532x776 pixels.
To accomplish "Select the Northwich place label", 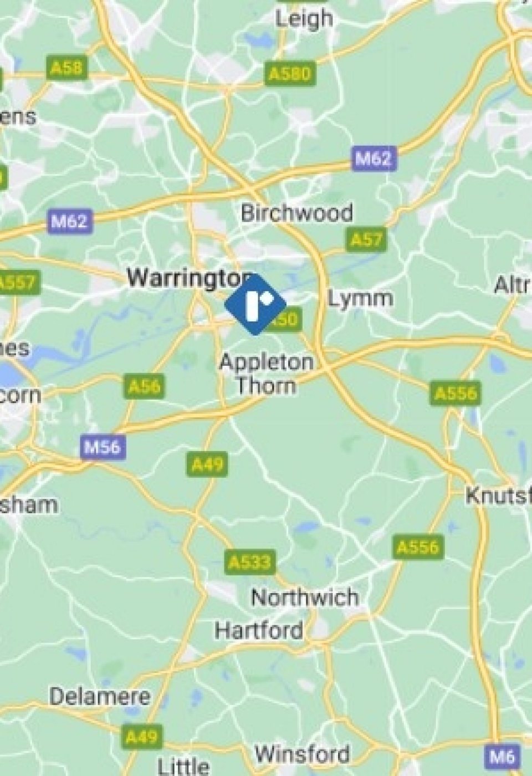I will (x=304, y=598).
